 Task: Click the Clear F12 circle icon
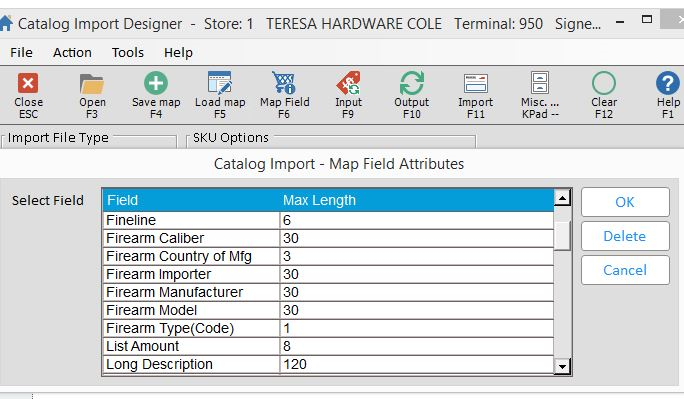click(x=604, y=83)
